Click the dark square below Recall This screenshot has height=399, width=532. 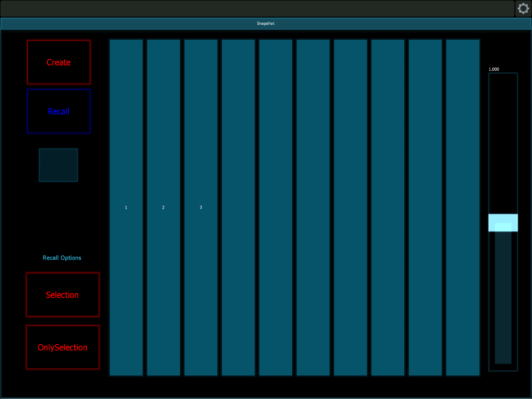[58, 165]
